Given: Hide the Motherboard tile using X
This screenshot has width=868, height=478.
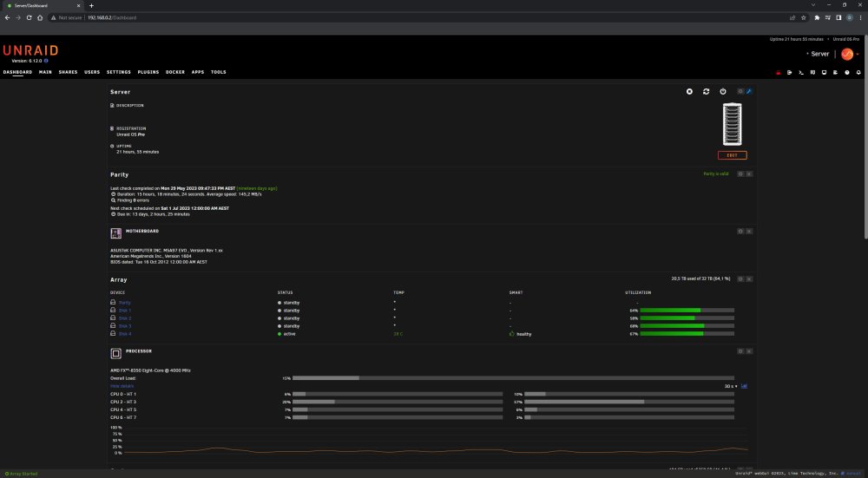Looking at the screenshot, I should 749,232.
